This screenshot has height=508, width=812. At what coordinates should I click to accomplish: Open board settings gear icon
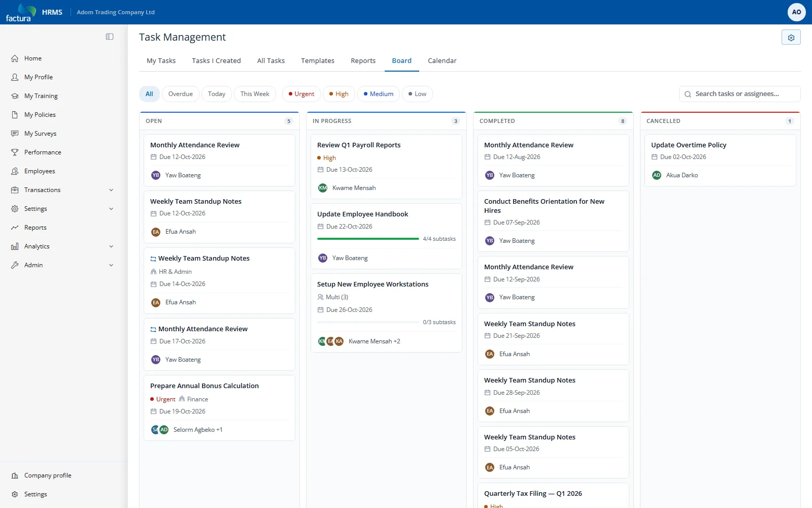tap(791, 38)
